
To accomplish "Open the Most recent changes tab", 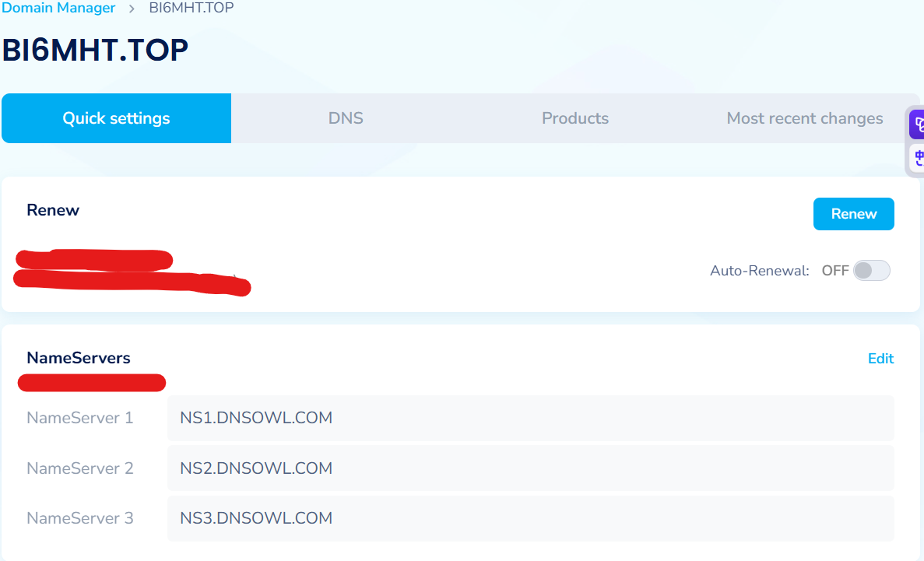I will [x=804, y=118].
